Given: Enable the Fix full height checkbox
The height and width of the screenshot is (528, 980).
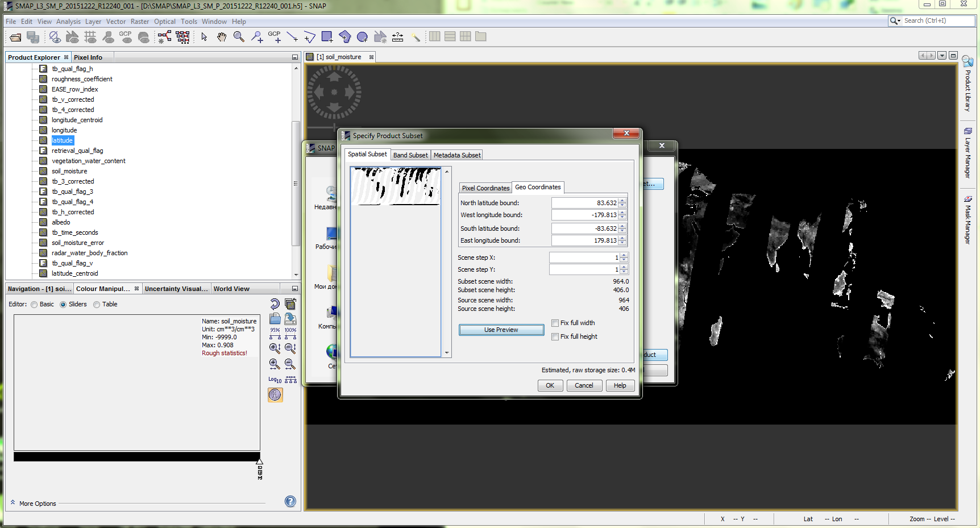Looking at the screenshot, I should [x=555, y=336].
